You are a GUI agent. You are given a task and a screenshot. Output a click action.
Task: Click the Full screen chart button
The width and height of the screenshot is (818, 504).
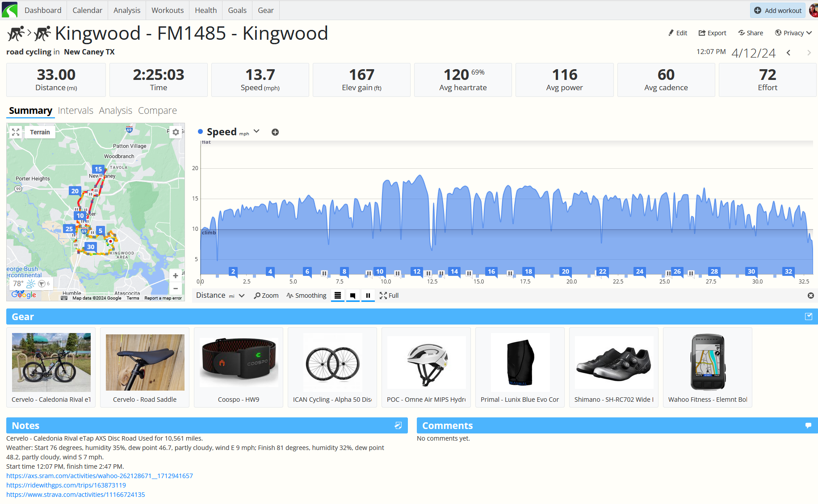pyautogui.click(x=389, y=296)
